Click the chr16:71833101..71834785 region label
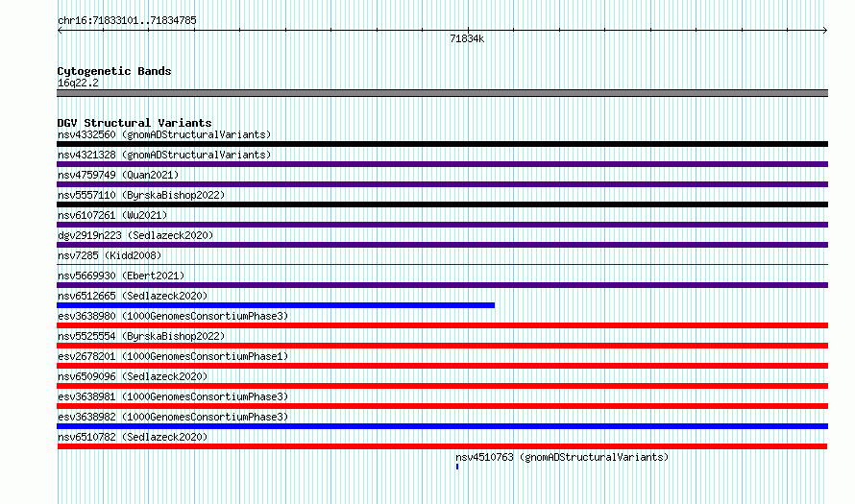Image resolution: width=855 pixels, height=504 pixels. 127,21
